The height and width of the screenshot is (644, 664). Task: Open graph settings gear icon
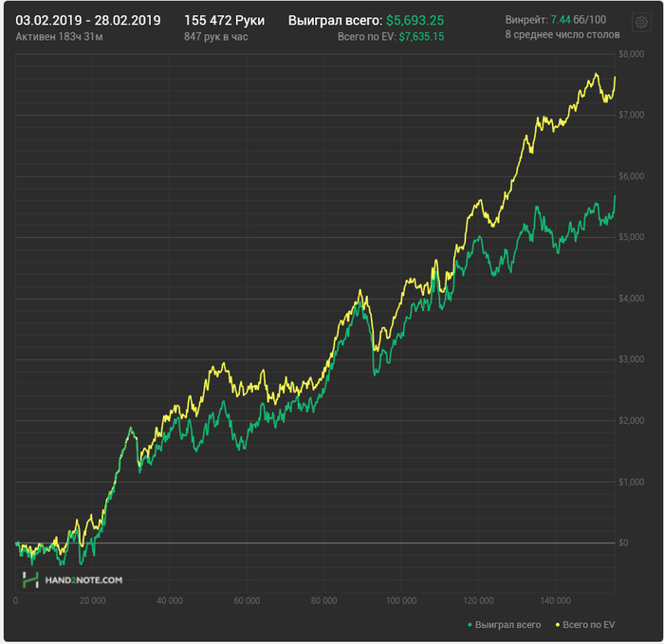(x=639, y=21)
